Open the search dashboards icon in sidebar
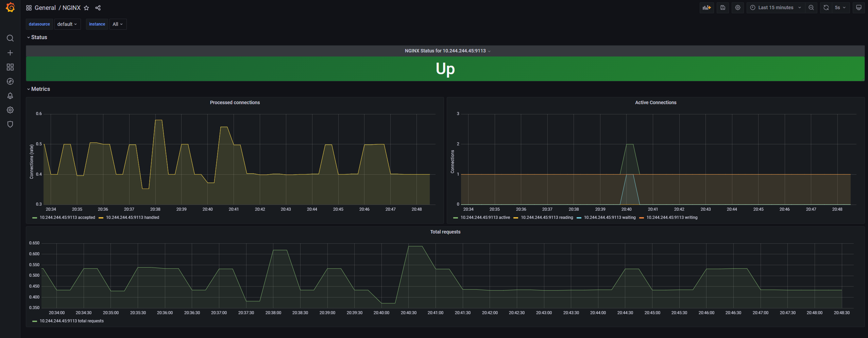Screen dimensions: 868x338 (x=10, y=38)
